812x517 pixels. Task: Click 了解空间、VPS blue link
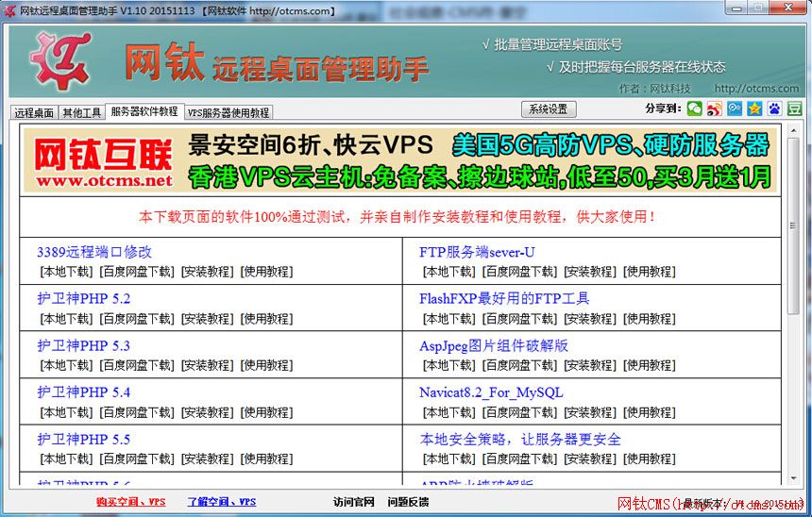click(222, 502)
